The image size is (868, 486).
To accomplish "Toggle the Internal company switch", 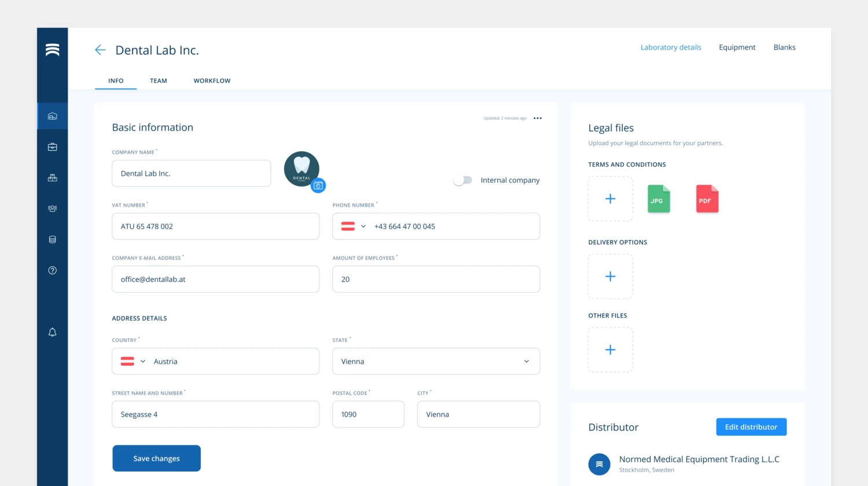I will (463, 181).
